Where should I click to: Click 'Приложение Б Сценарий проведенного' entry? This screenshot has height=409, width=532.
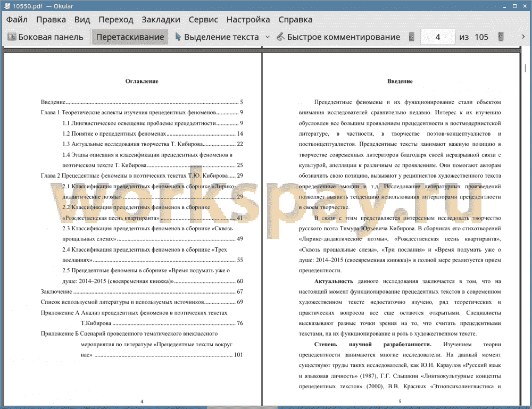[x=142, y=344]
